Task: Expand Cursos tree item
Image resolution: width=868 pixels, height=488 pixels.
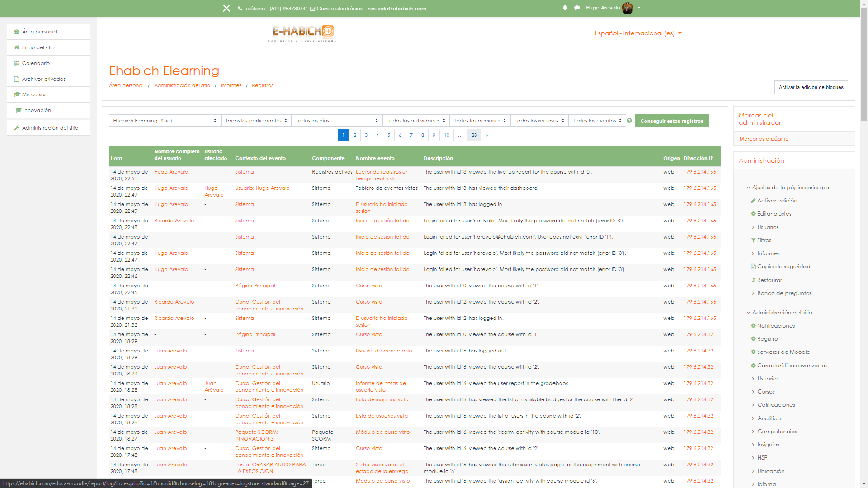Action: (x=753, y=392)
